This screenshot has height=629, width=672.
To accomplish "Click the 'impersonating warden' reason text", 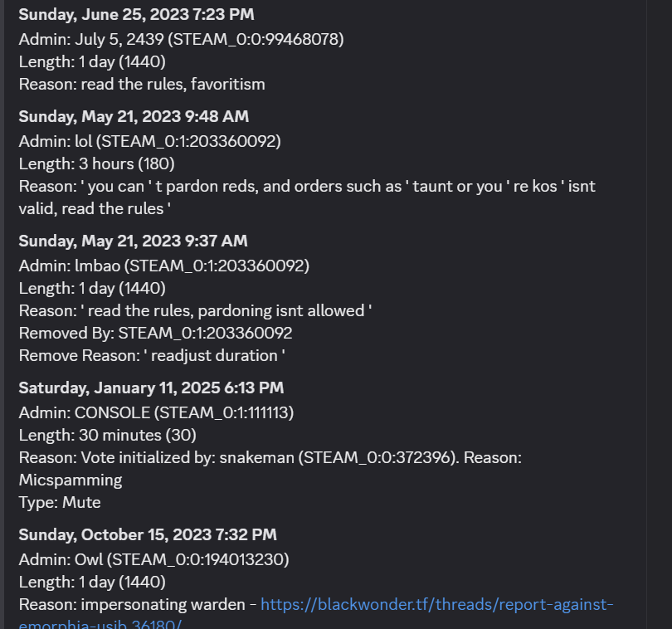I will point(163,605).
